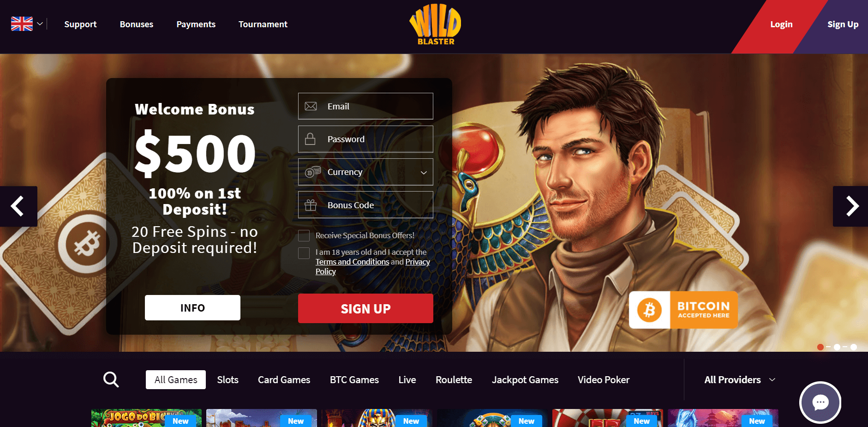Open the Tournament menu item
Screen dimensions: 868x427
tap(263, 24)
